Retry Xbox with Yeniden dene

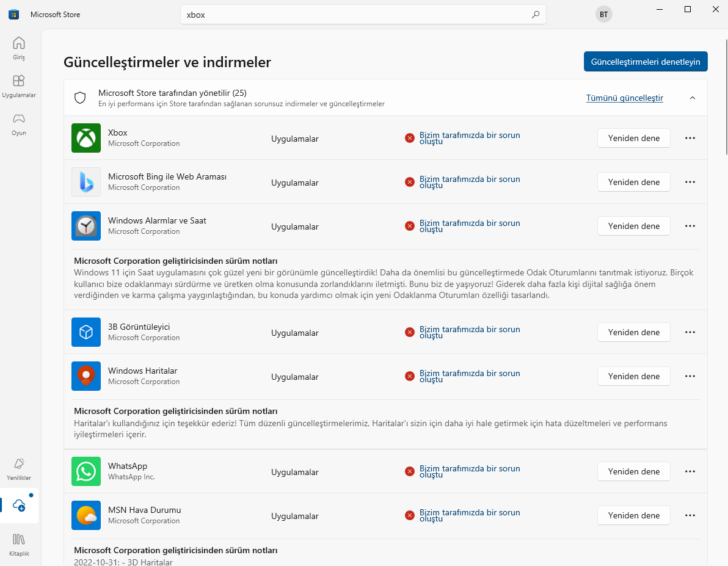634,138
